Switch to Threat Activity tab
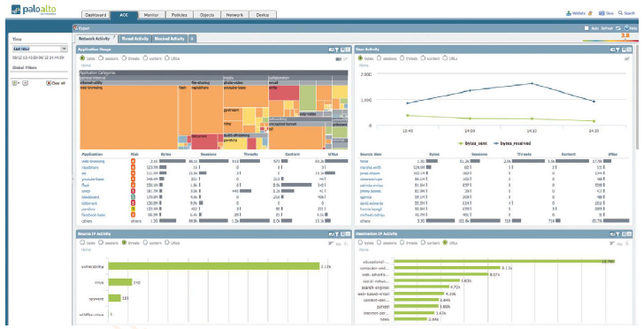Viewport: 644px width, 329px height. (134, 39)
